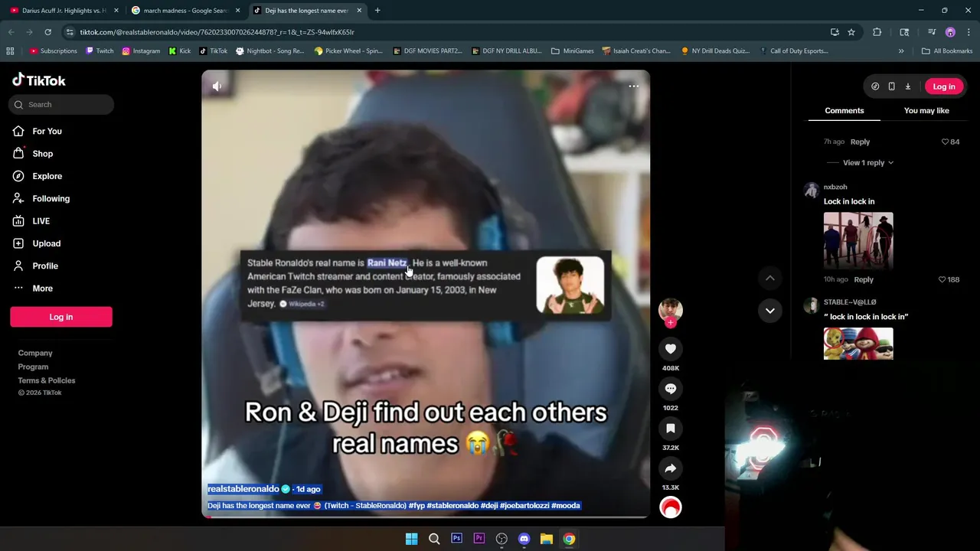Click the Get coins icon in top pill
The width and height of the screenshot is (980, 551).
pyautogui.click(x=875, y=86)
